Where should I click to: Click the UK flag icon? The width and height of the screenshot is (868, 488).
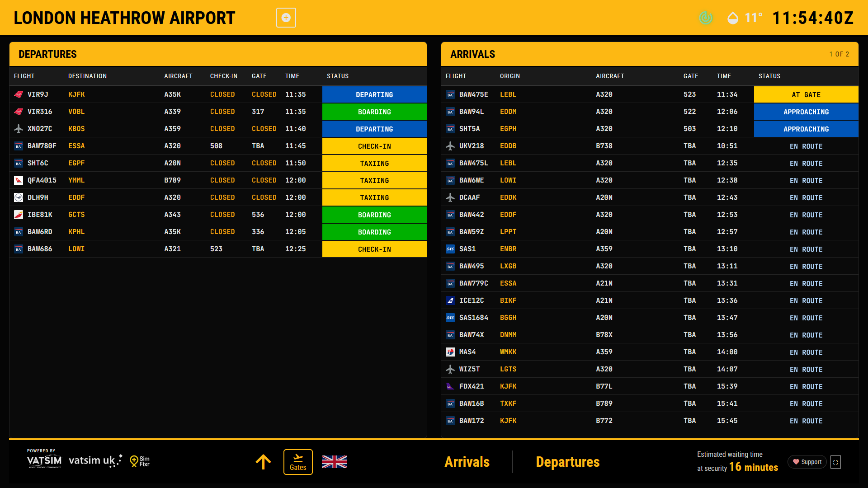[335, 462]
